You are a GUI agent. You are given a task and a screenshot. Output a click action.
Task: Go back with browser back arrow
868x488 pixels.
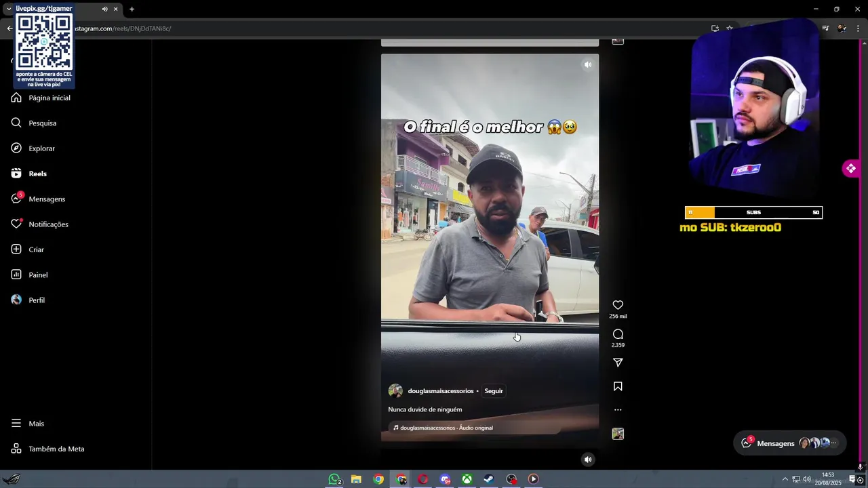[x=9, y=28]
